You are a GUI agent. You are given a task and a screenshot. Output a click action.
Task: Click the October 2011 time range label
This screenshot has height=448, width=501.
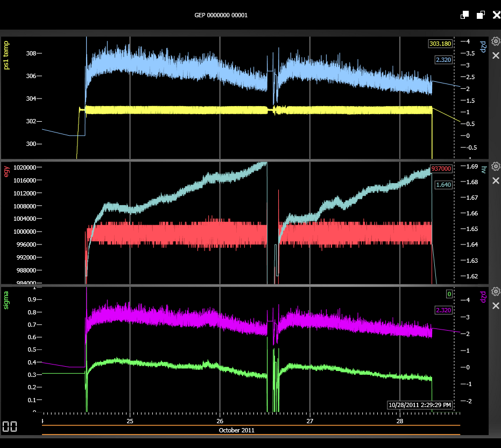(236, 430)
